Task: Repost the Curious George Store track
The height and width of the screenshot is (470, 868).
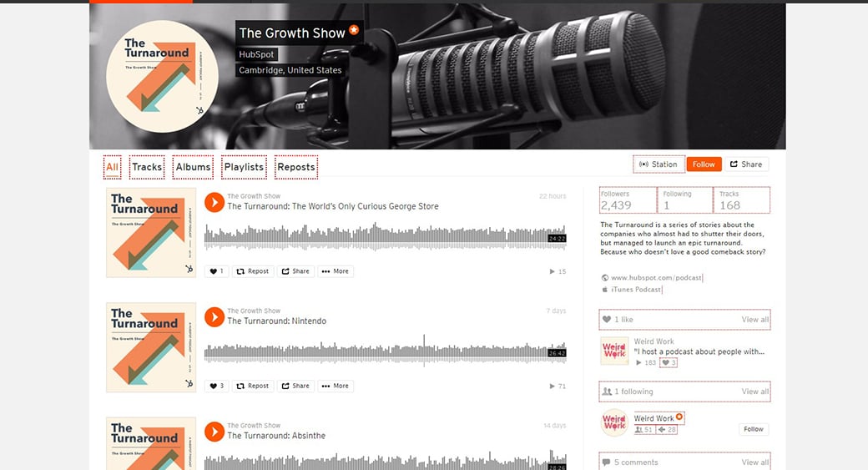Action: pyautogui.click(x=252, y=271)
